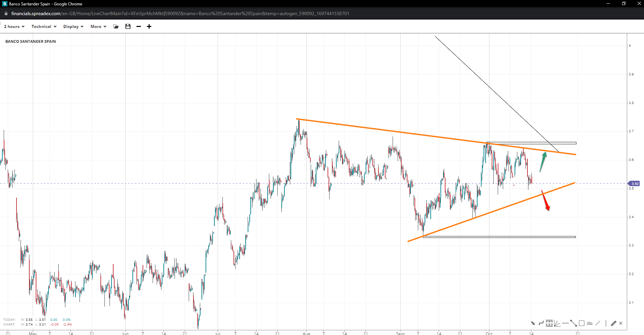Expand the Technical indicators menu
This screenshot has width=644, height=335.
44,27
